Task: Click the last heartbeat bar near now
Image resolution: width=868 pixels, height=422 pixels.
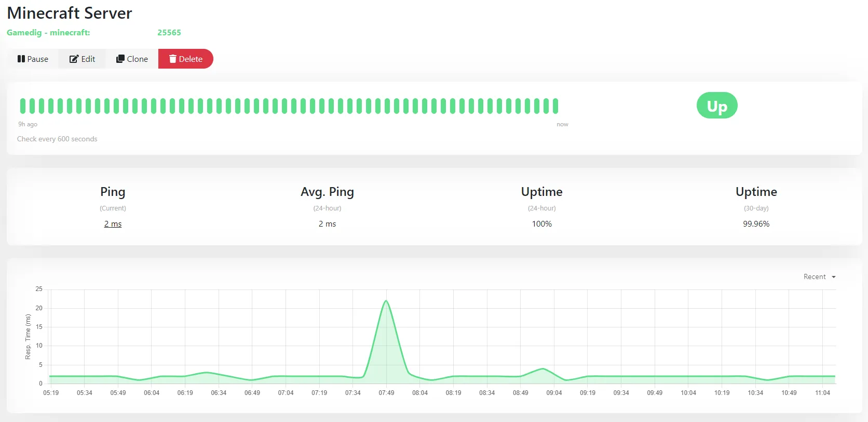Action: (x=555, y=106)
